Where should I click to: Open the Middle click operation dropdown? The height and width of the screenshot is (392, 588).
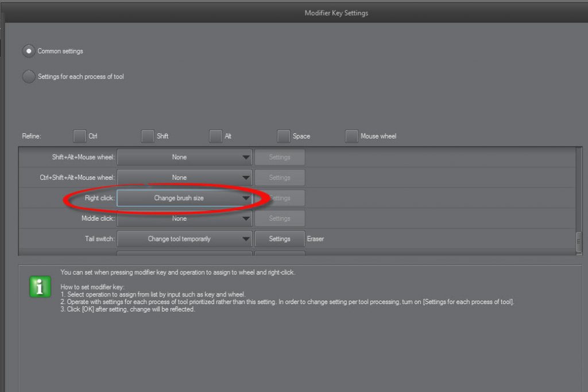point(184,218)
